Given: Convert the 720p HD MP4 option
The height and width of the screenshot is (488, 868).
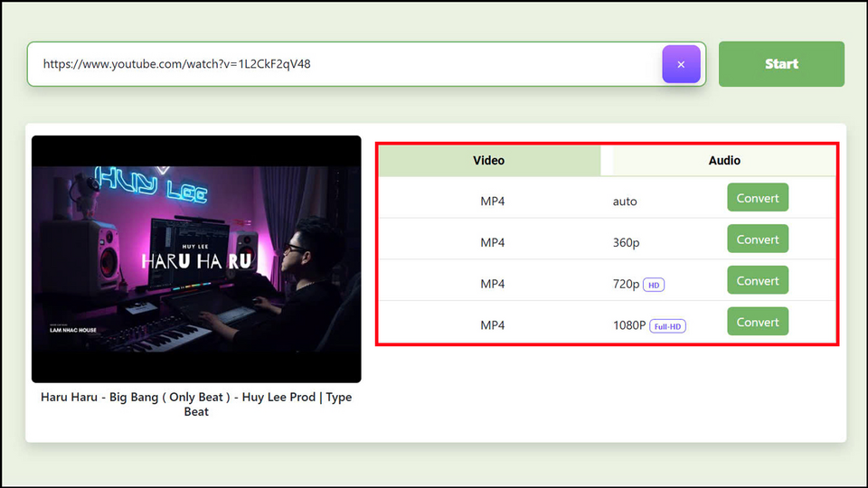Looking at the screenshot, I should pos(758,281).
